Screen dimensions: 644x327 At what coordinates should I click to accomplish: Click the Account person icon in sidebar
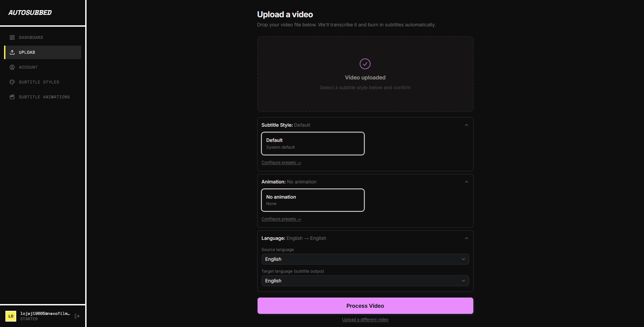click(x=12, y=67)
